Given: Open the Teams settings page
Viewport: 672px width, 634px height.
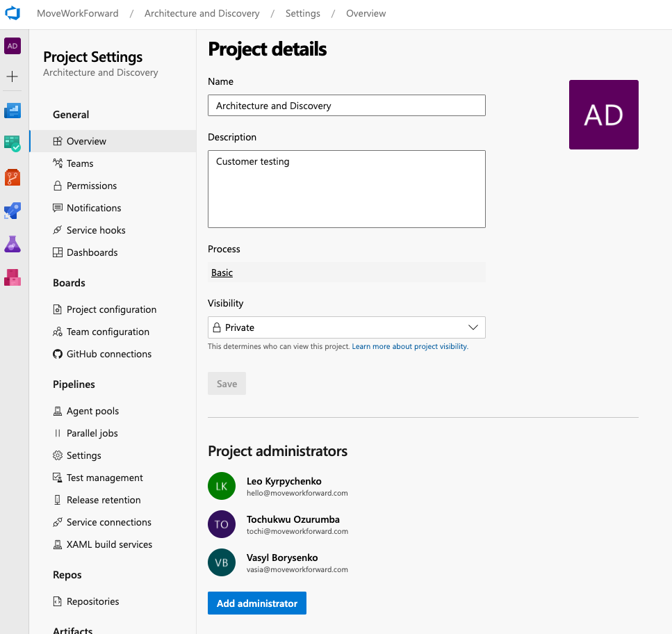Looking at the screenshot, I should tap(80, 163).
